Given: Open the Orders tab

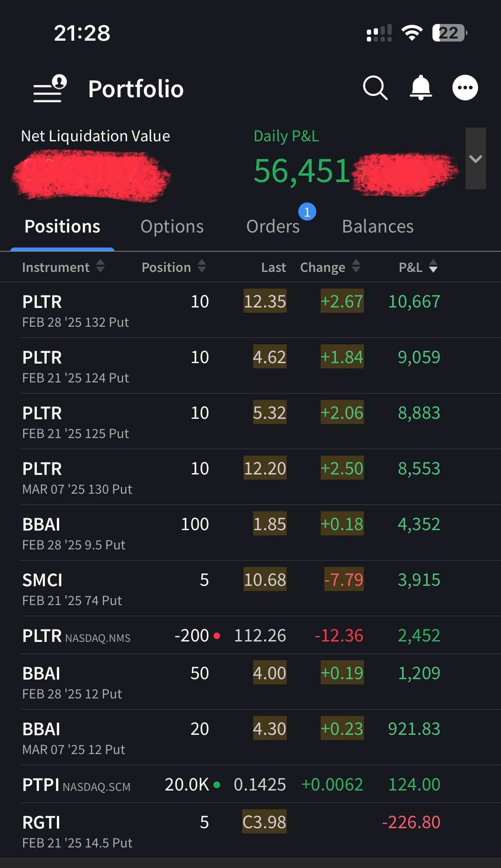Looking at the screenshot, I should (273, 227).
